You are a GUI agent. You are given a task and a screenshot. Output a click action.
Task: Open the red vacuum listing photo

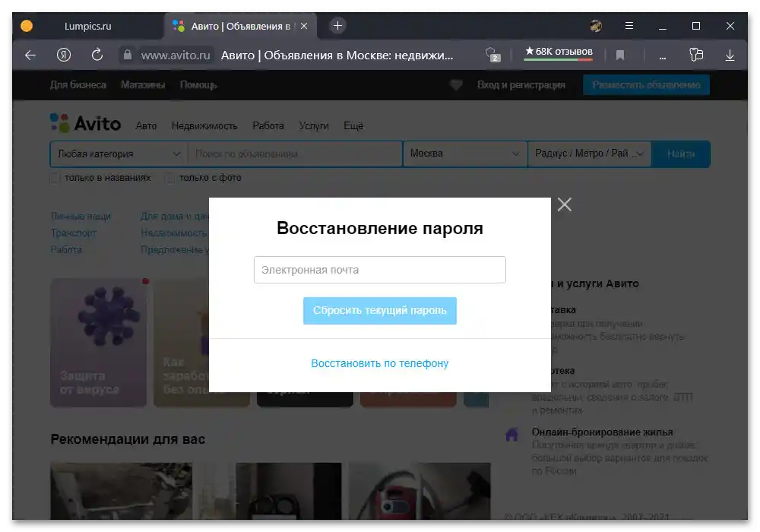coord(420,491)
